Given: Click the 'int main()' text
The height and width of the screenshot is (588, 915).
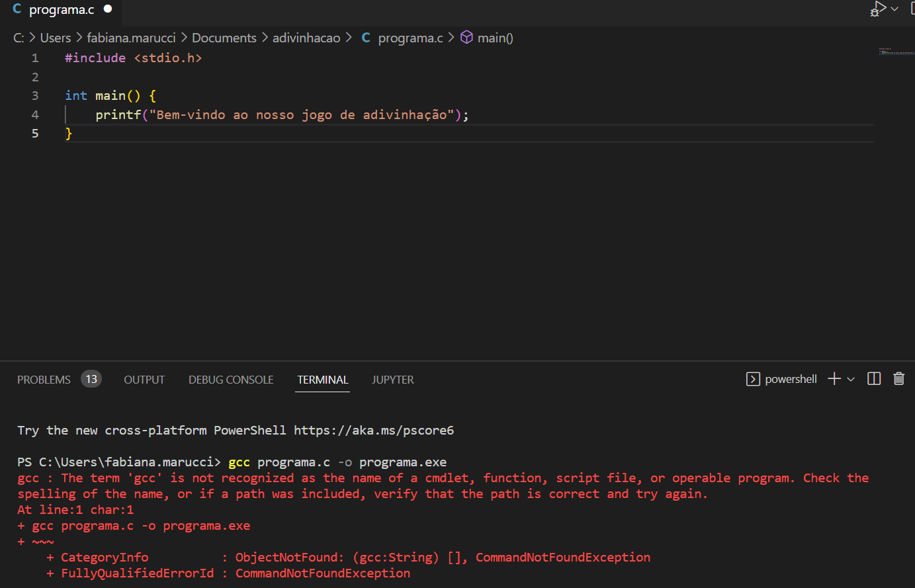Looking at the screenshot, I should pos(103,96).
